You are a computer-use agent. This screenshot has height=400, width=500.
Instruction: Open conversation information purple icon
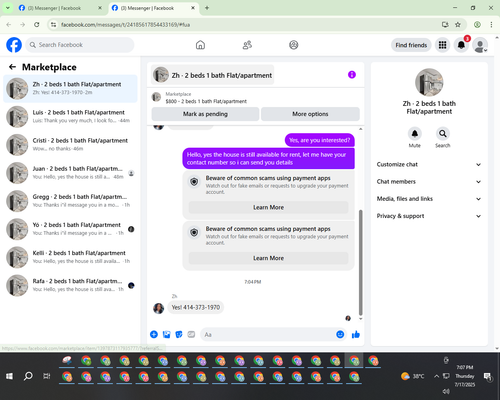(x=352, y=75)
